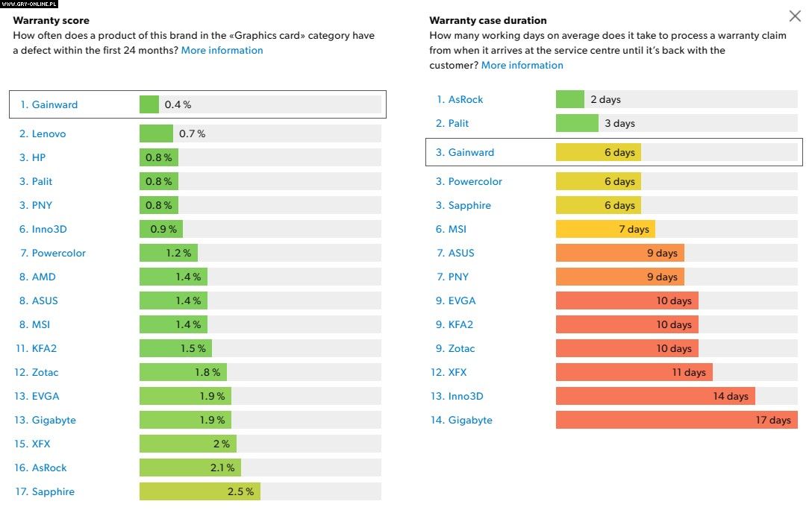Select Lenovo in the warranty score ranking
Image resolution: width=812 pixels, height=510 pixels.
pos(49,134)
